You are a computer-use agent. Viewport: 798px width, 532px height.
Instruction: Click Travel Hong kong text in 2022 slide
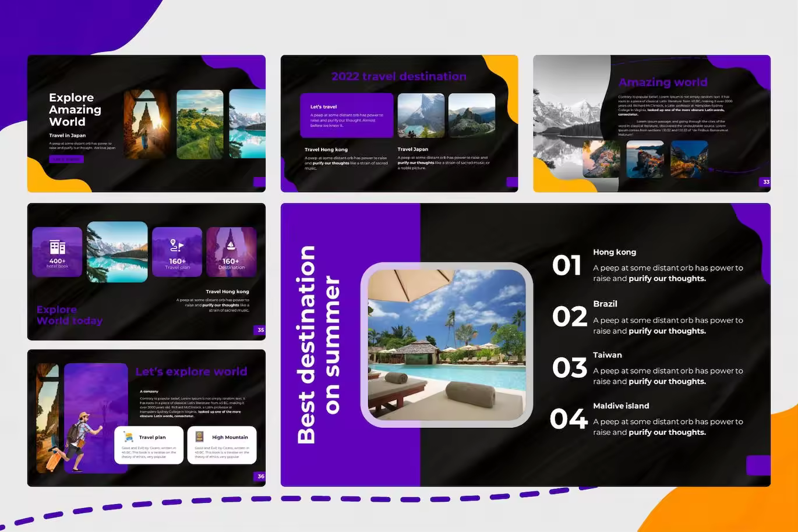tap(326, 150)
